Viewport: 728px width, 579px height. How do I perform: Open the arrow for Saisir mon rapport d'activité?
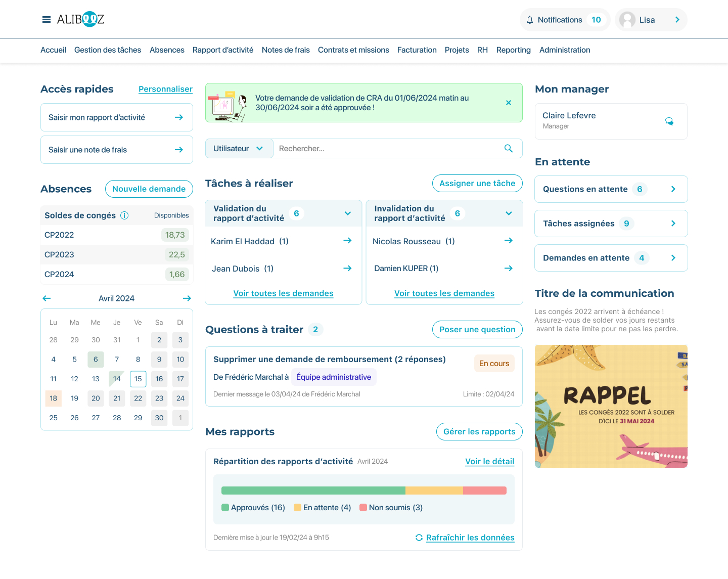tap(179, 117)
